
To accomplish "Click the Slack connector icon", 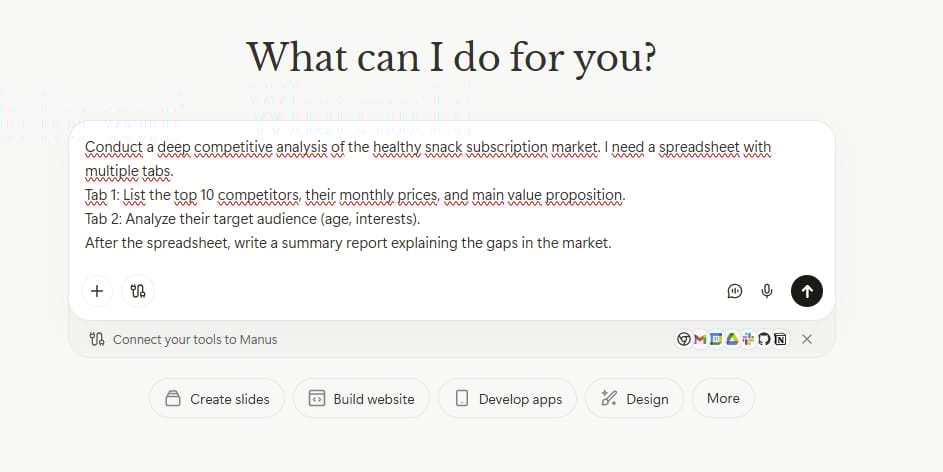I will coord(748,339).
